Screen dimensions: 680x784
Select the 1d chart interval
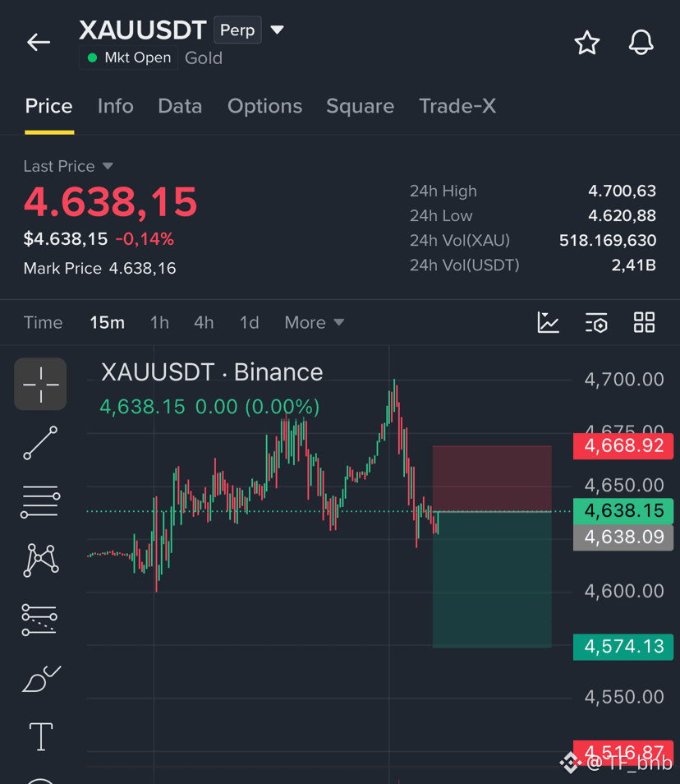[x=250, y=322]
